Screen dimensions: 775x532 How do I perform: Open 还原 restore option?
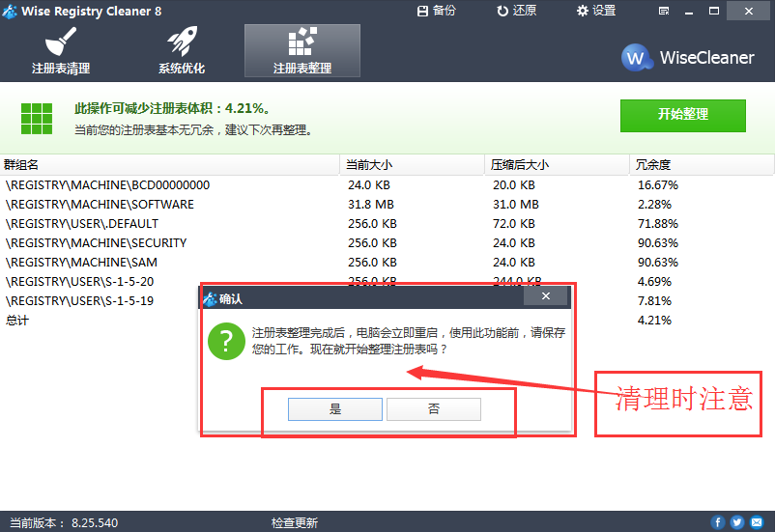click(516, 11)
